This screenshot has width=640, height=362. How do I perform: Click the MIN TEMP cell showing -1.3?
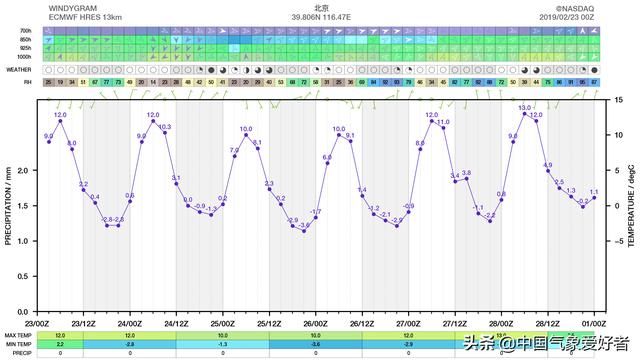[223, 344]
